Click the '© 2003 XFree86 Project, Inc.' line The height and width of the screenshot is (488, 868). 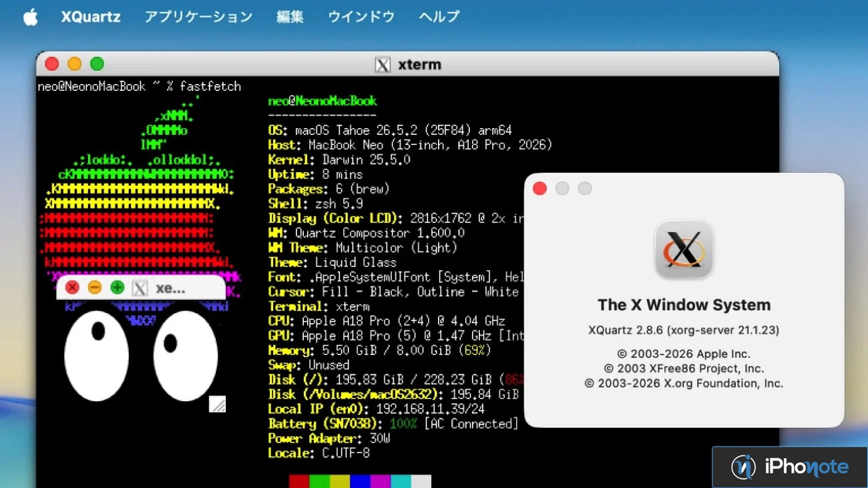pos(684,369)
